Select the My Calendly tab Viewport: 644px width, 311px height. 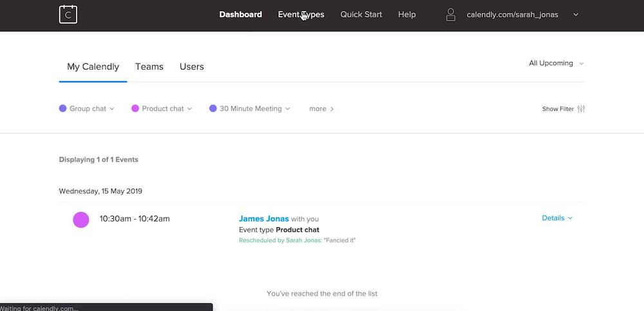point(93,66)
